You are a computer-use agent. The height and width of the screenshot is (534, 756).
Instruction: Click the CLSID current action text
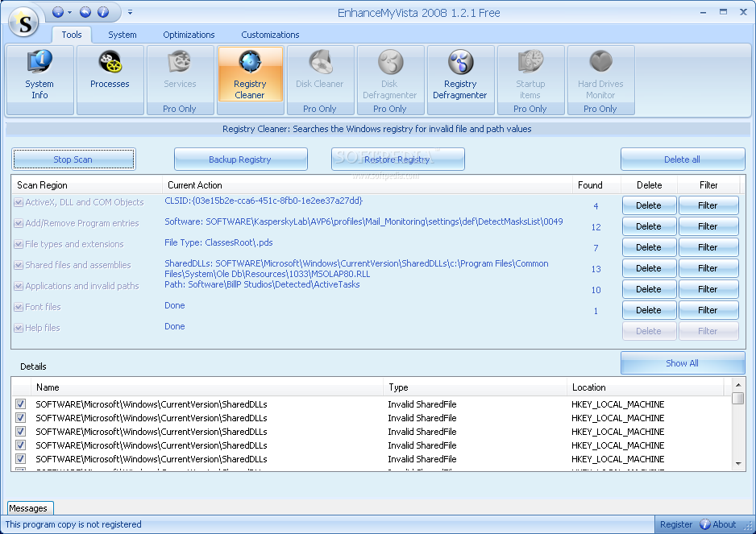(264, 201)
